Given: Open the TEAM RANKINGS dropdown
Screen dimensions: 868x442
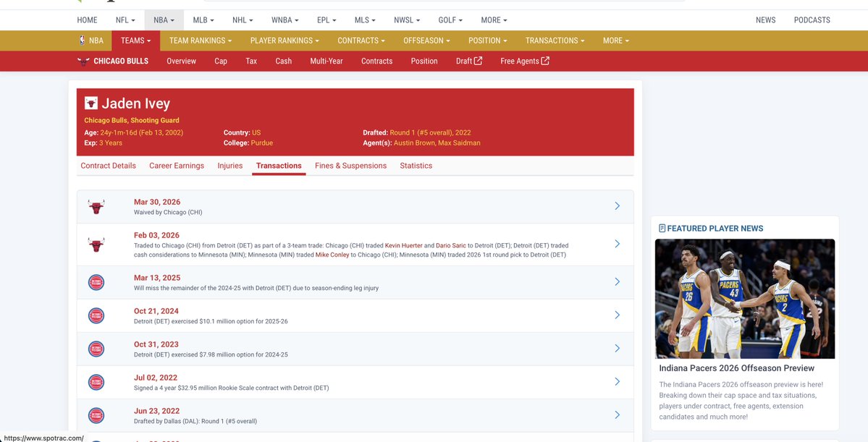Looking at the screenshot, I should 201,41.
